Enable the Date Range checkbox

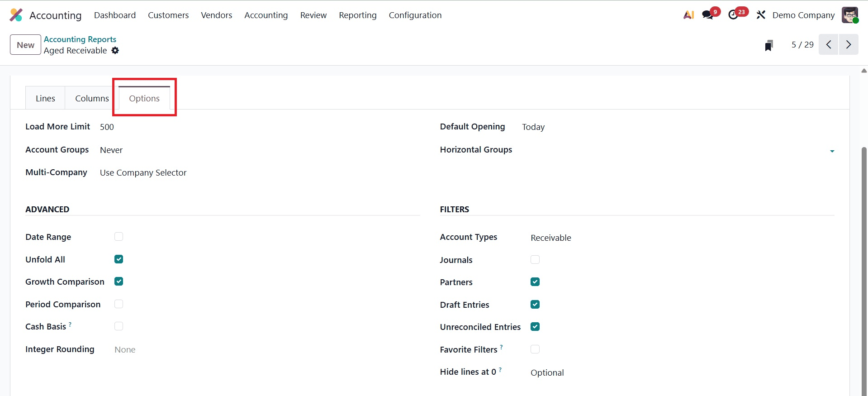pyautogui.click(x=119, y=237)
